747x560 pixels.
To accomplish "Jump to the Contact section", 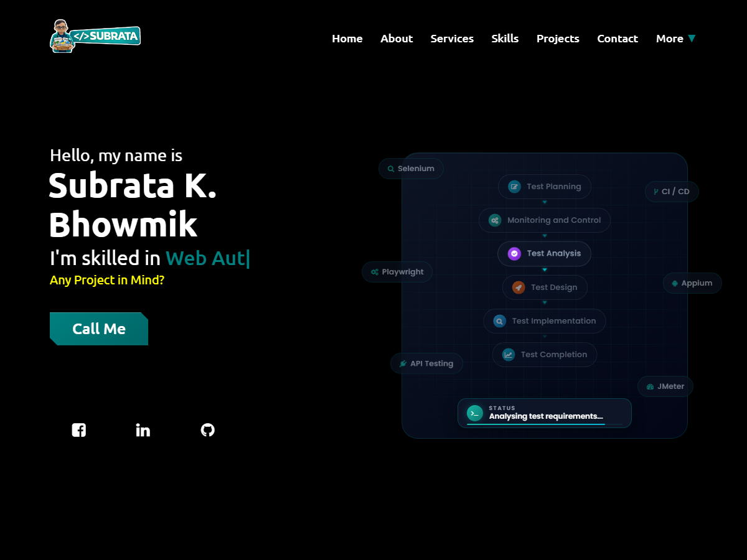I will (618, 39).
